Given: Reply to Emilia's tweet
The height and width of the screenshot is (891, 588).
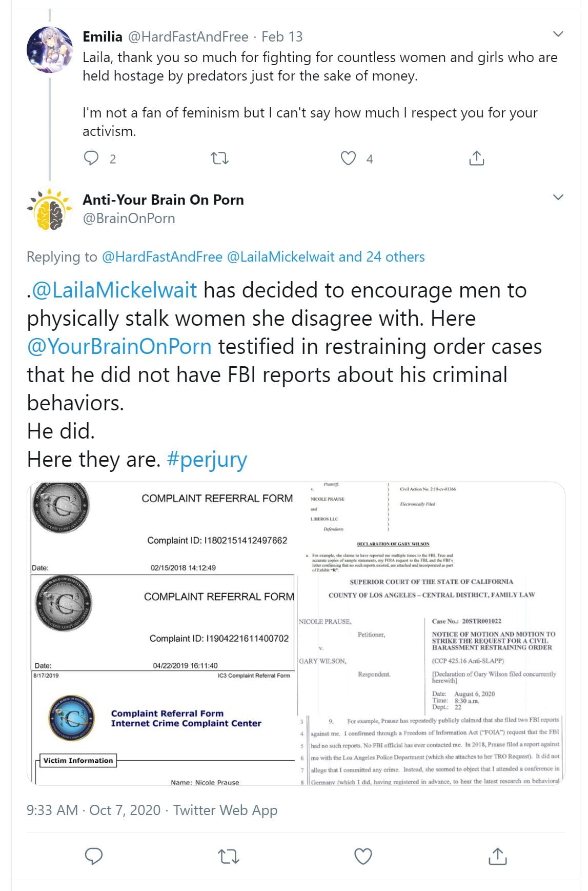Looking at the screenshot, I should click(91, 159).
